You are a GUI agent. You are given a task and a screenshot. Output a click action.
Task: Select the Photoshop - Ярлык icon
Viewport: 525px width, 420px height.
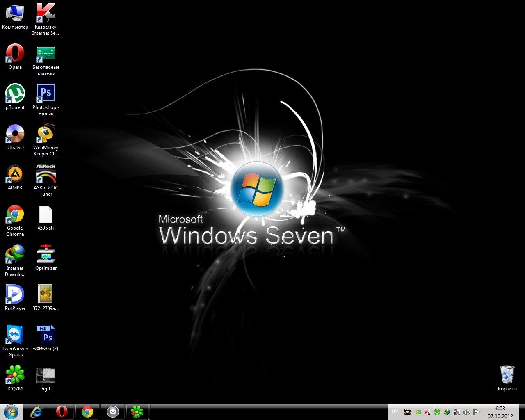[x=46, y=100]
